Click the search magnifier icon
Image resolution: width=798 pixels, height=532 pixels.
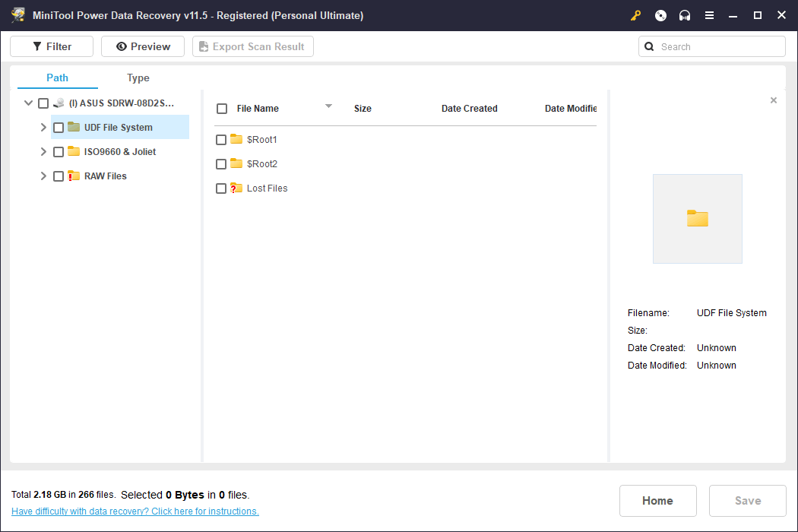649,47
